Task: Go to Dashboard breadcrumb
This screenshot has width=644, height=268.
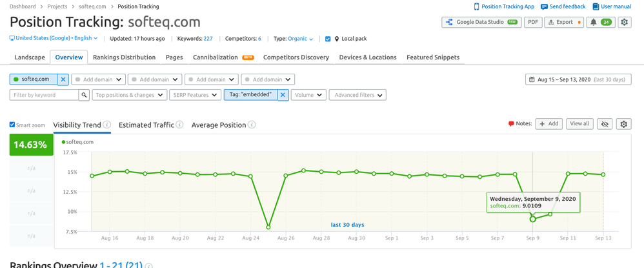Action: point(23,6)
